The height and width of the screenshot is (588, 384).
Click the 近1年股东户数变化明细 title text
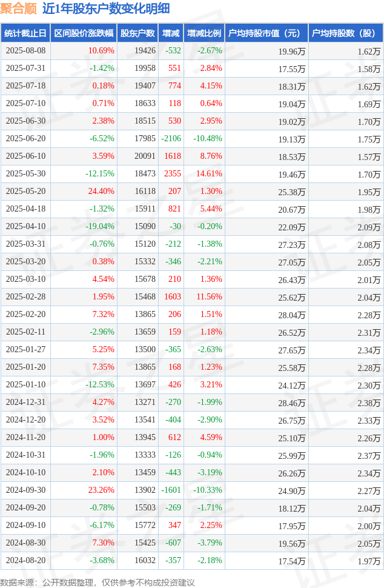[106, 8]
